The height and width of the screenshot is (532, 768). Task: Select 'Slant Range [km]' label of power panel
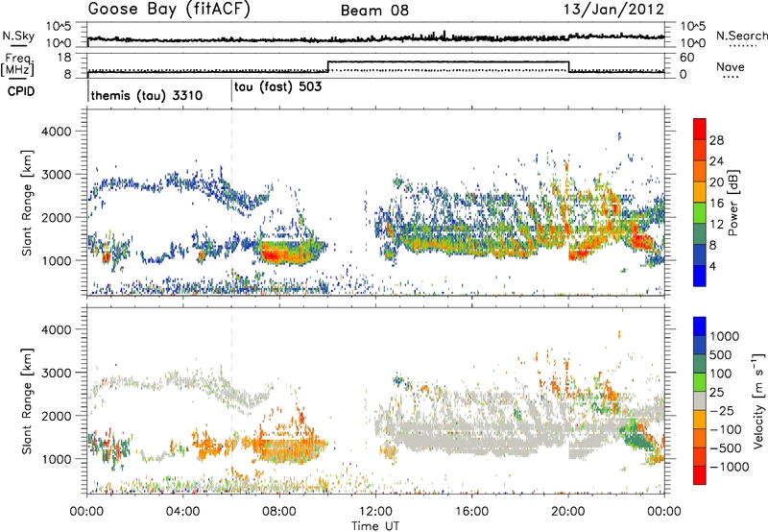click(27, 203)
